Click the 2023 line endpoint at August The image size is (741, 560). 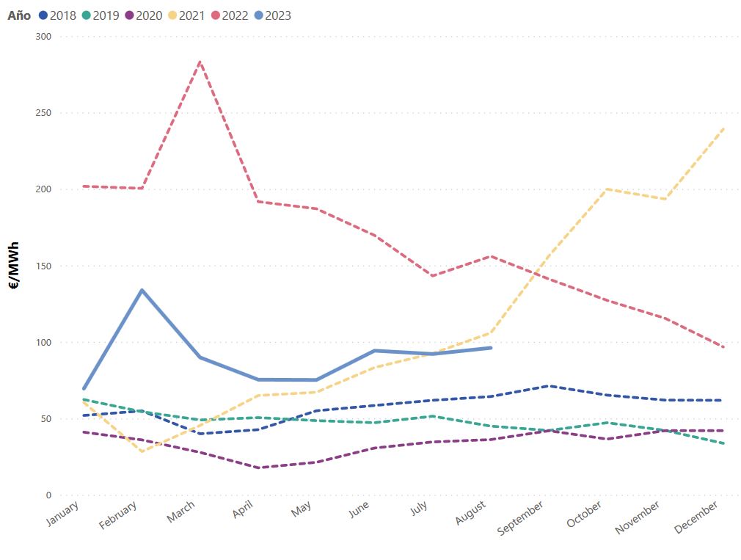tap(491, 348)
